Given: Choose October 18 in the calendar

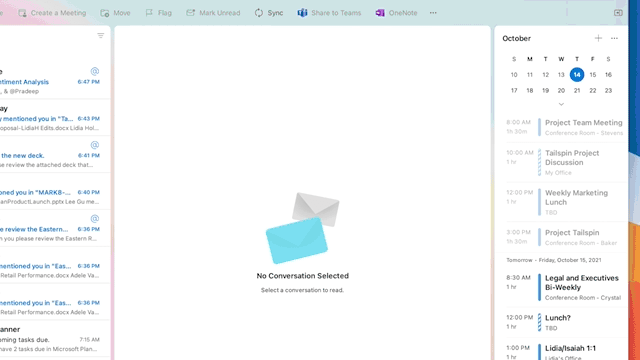Looking at the screenshot, I should 530,91.
